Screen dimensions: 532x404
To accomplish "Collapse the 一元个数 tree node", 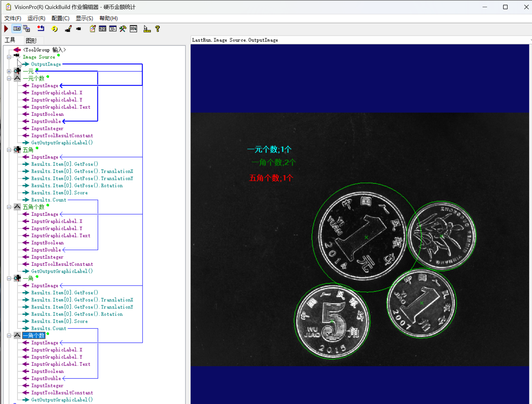I will [9, 79].
